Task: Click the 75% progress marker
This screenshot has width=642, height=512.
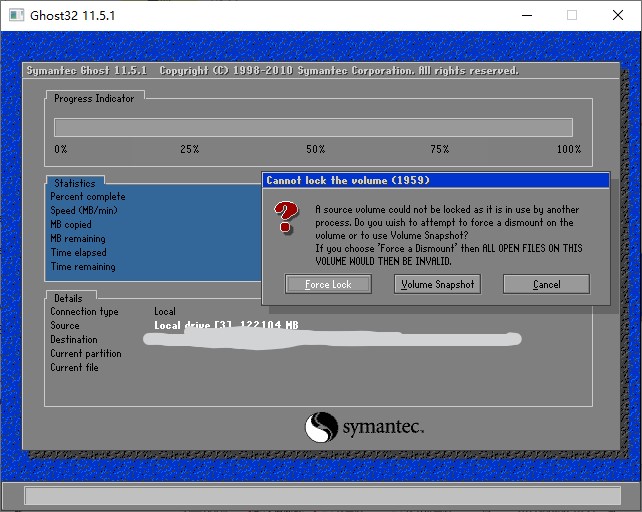Action: (x=440, y=149)
